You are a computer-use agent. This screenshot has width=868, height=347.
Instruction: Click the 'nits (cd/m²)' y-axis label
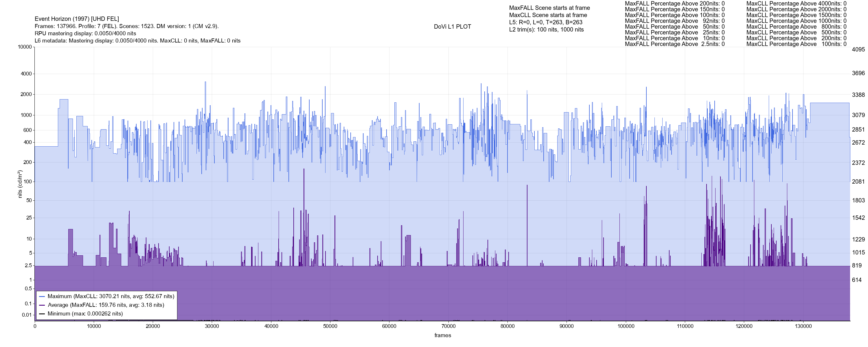click(20, 184)
